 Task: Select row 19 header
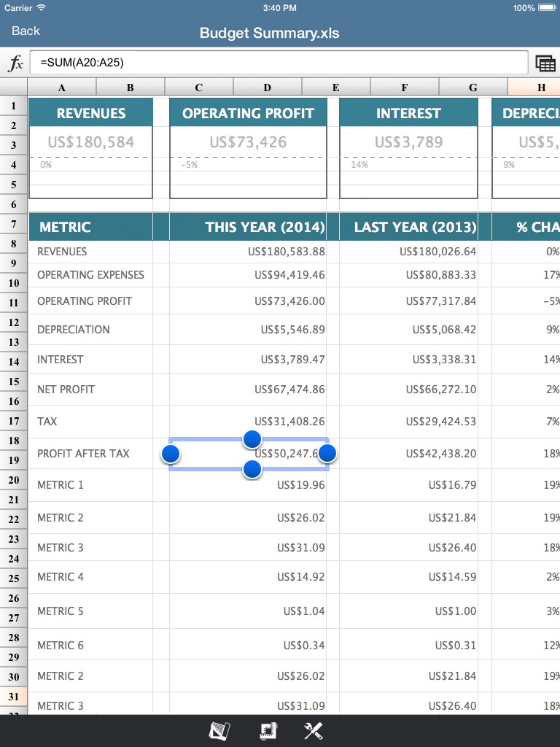pyautogui.click(x=13, y=460)
